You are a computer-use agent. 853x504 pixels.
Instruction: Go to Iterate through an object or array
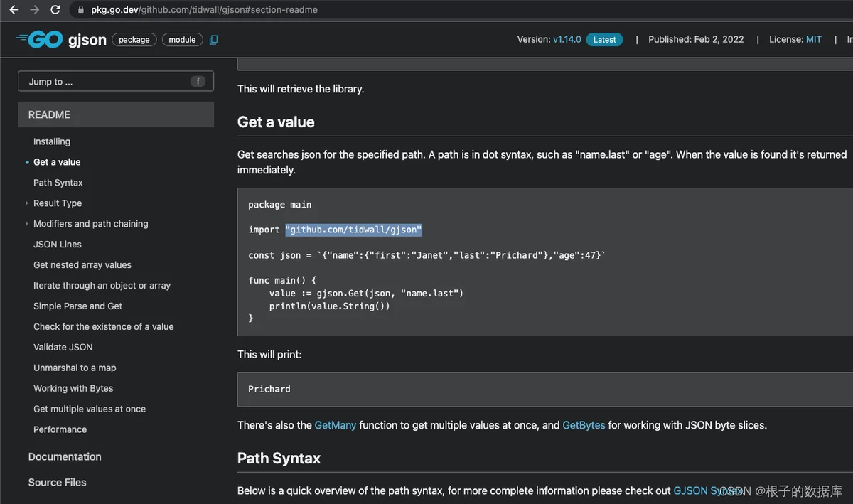pyautogui.click(x=102, y=286)
